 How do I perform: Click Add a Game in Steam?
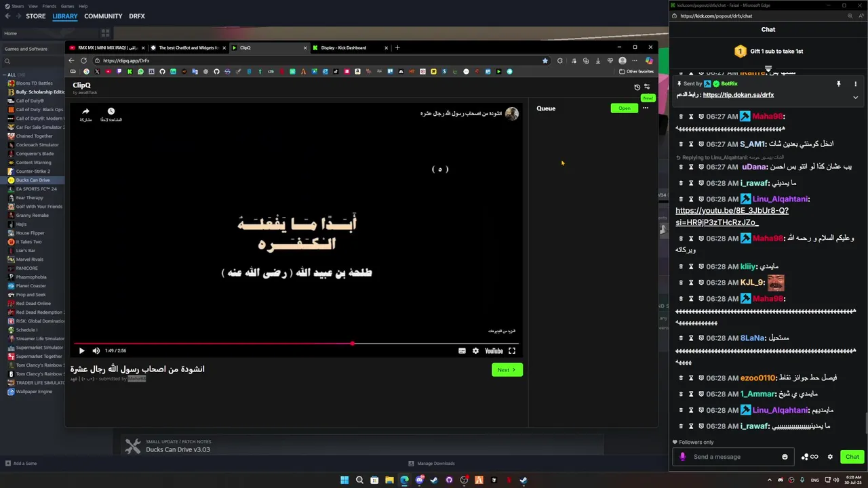pos(21,464)
